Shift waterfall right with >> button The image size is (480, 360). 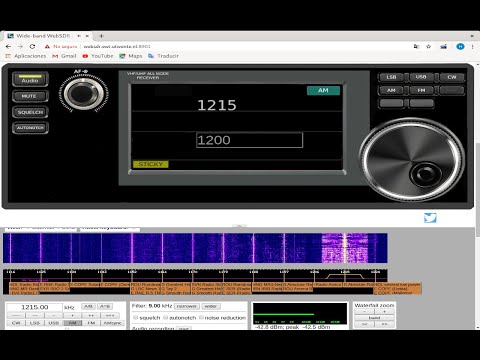pos(384,324)
